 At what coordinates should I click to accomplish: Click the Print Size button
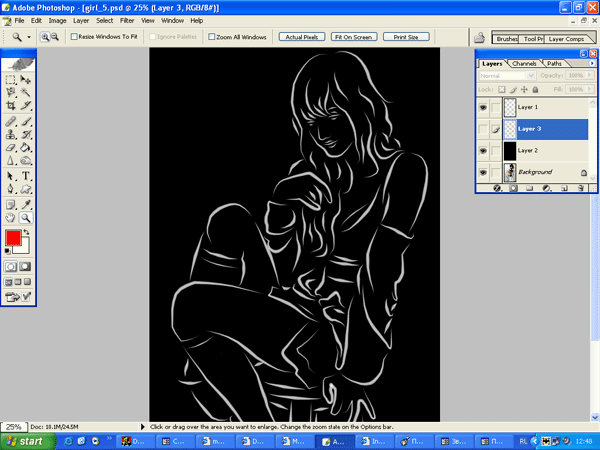[x=406, y=37]
